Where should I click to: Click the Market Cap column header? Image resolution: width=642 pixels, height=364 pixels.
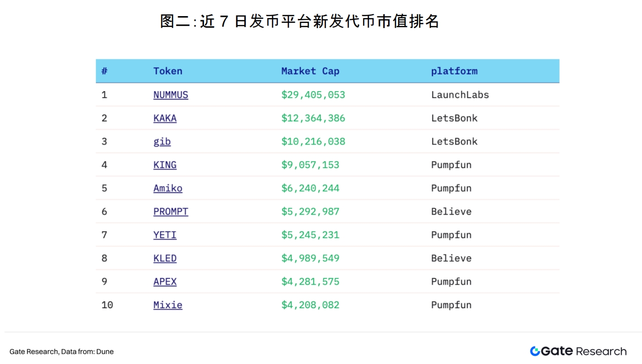[310, 71]
